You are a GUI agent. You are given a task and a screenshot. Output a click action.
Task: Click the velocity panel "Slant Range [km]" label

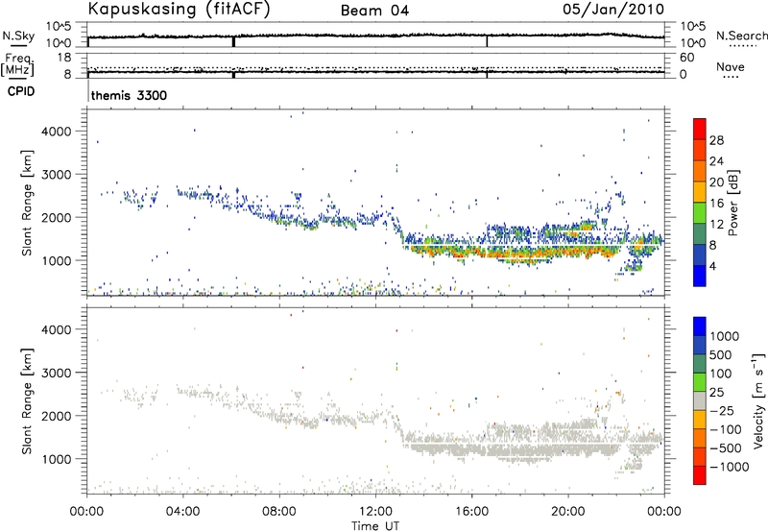coord(28,400)
